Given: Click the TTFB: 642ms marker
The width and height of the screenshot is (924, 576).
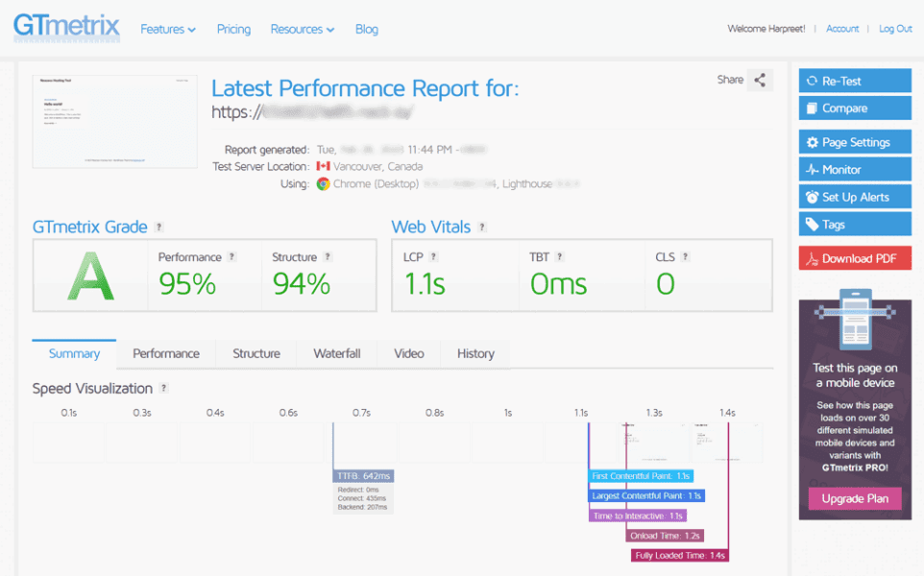Looking at the screenshot, I should click(364, 476).
